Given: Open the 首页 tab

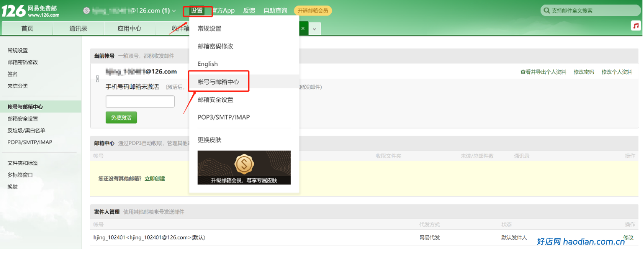Looking at the screenshot, I should 27,28.
